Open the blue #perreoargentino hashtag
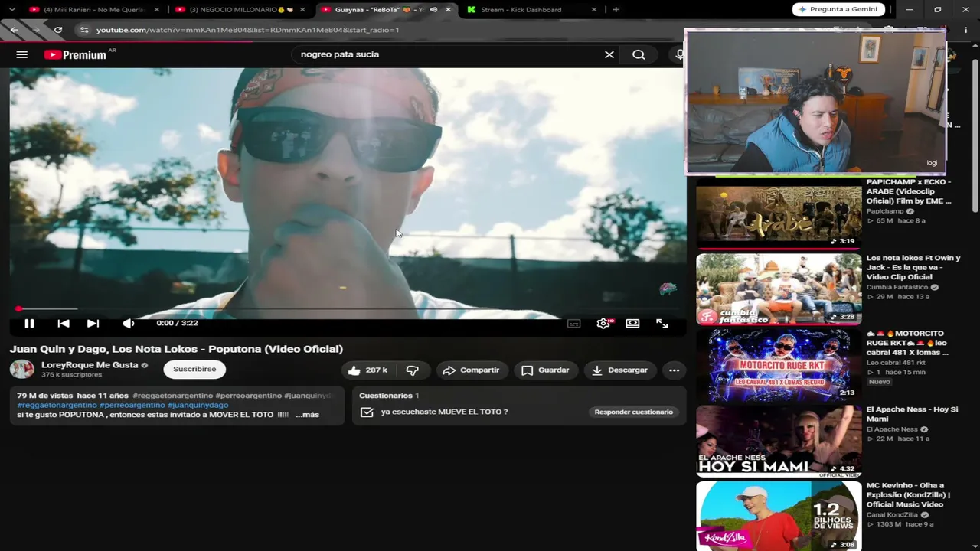The height and width of the screenshot is (551, 980). tap(132, 405)
